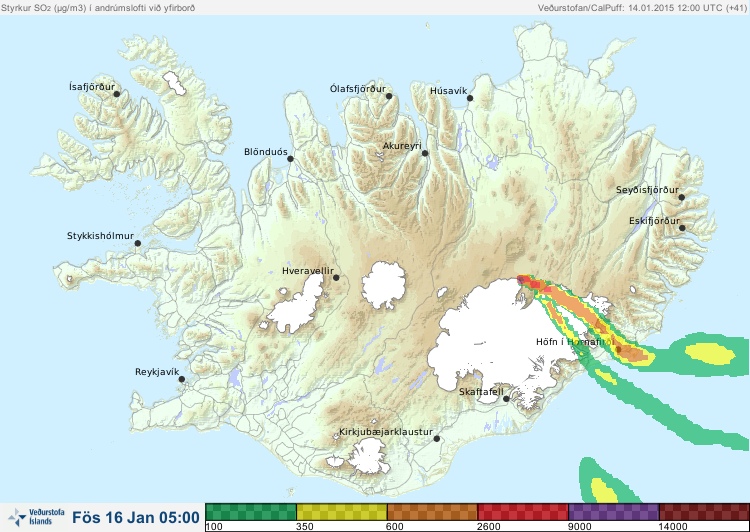
Task: Click the purple 9000 legend swatch
Action: pyautogui.click(x=614, y=512)
